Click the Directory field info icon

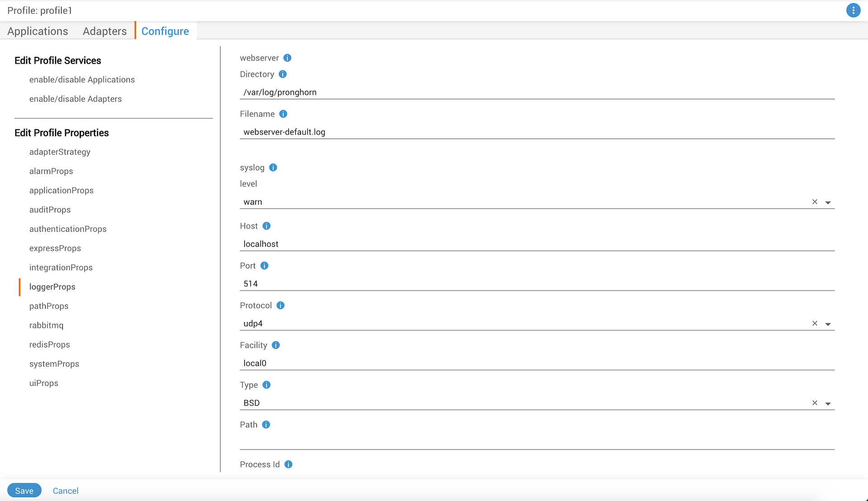[x=283, y=74]
